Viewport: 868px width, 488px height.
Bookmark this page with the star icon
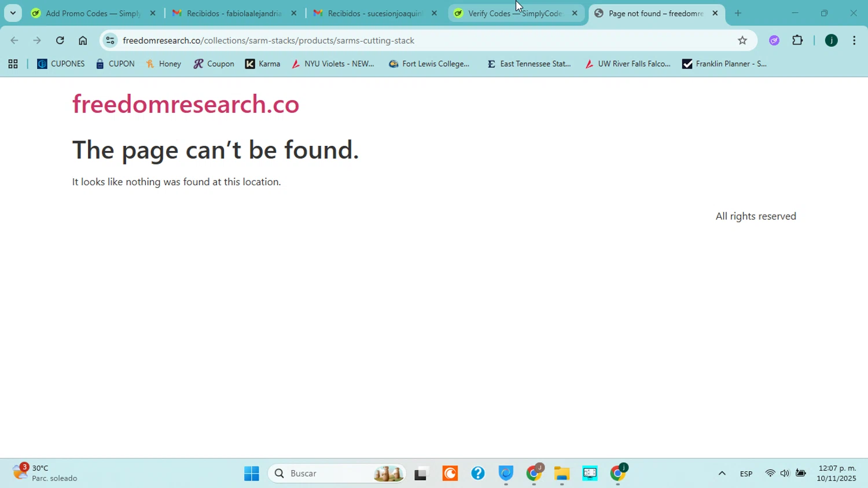coord(742,41)
